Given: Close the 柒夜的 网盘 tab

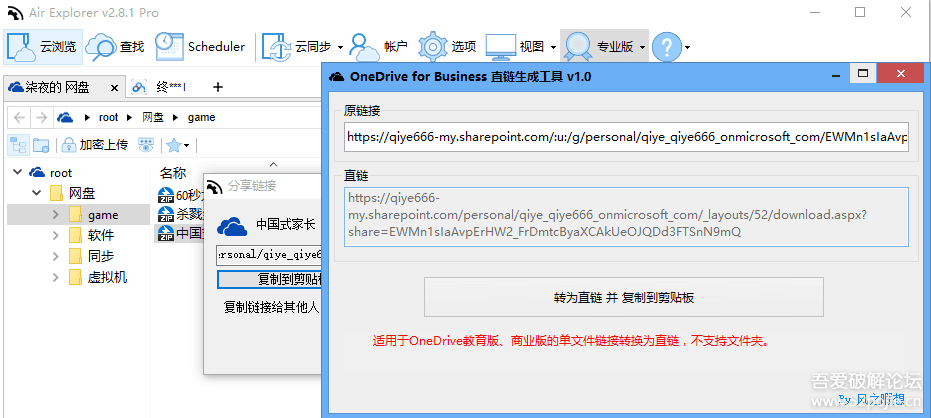Looking at the screenshot, I should point(115,88).
